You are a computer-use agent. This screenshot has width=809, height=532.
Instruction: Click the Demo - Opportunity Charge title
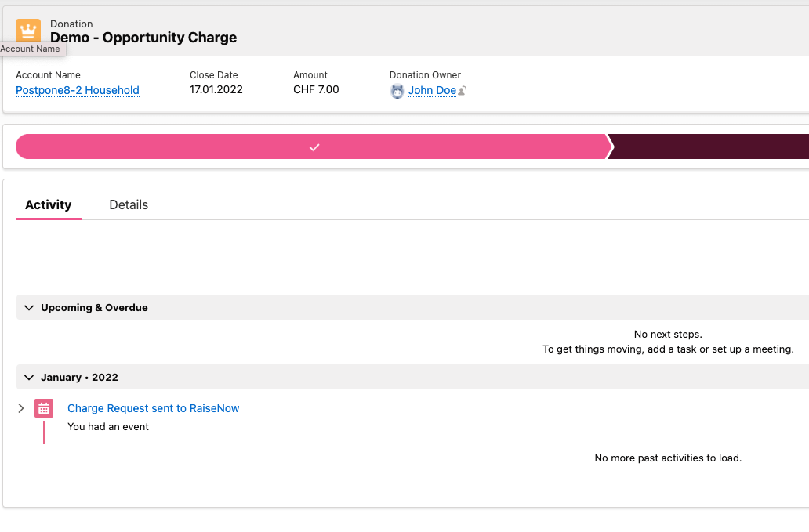pyautogui.click(x=143, y=38)
